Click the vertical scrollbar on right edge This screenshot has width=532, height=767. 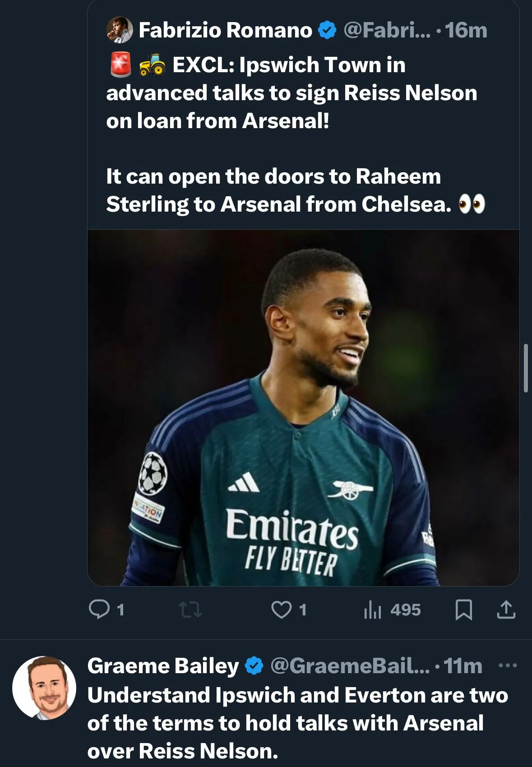click(x=526, y=368)
